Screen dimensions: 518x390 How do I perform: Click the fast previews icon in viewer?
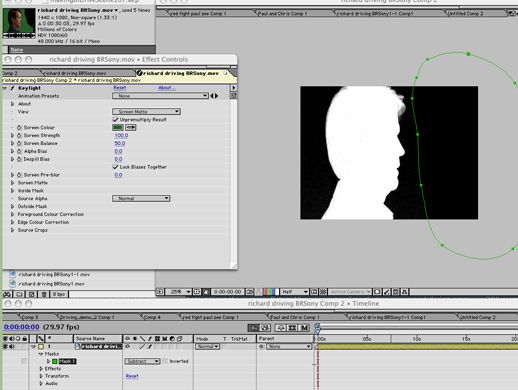(x=387, y=292)
